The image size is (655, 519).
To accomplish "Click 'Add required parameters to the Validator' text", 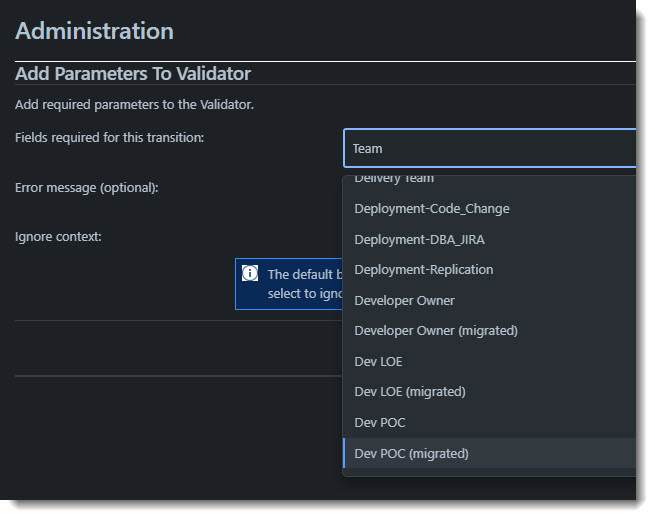I will pyautogui.click(x=134, y=104).
